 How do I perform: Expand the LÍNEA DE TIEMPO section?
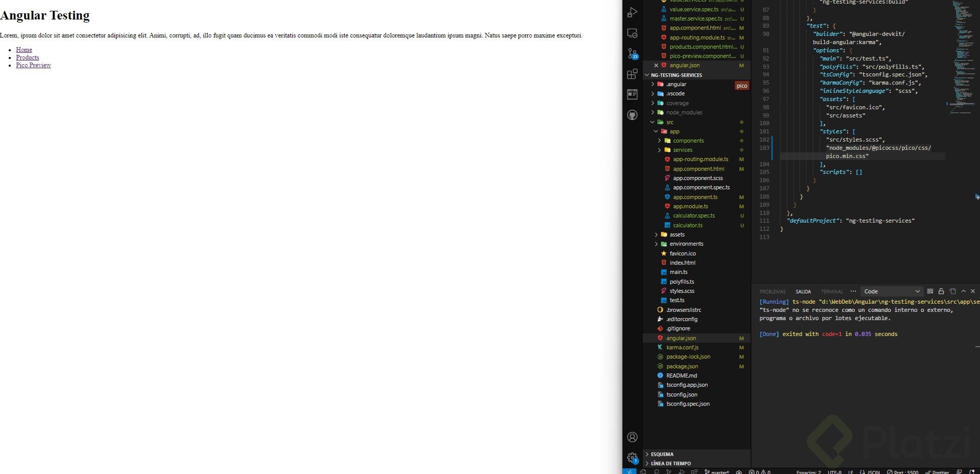click(x=697, y=463)
